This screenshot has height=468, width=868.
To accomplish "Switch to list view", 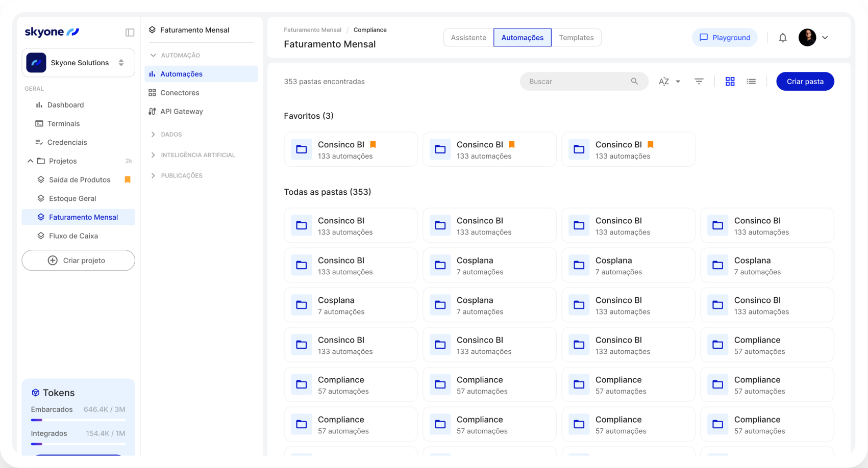I will tap(751, 82).
